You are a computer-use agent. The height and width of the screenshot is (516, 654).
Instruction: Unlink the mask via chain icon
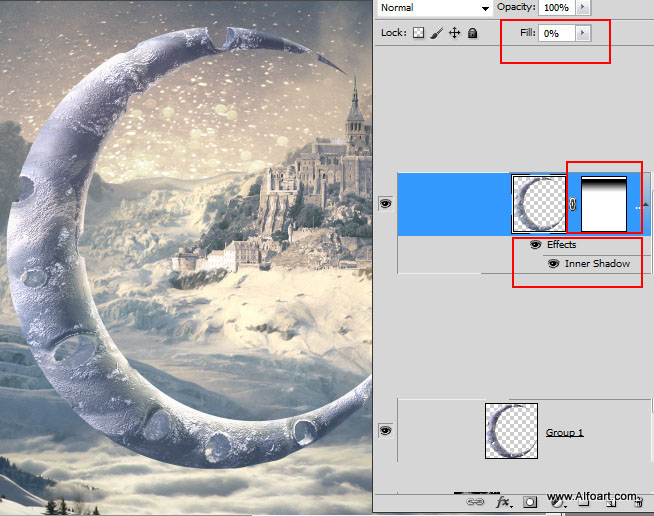(x=573, y=204)
